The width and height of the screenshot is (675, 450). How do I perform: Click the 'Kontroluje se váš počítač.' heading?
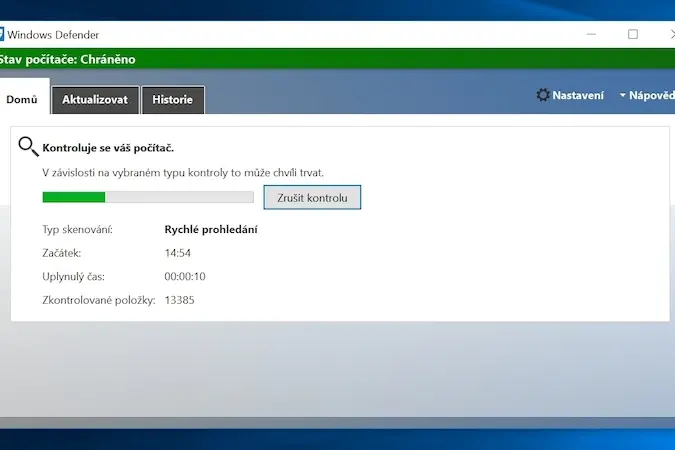point(108,148)
